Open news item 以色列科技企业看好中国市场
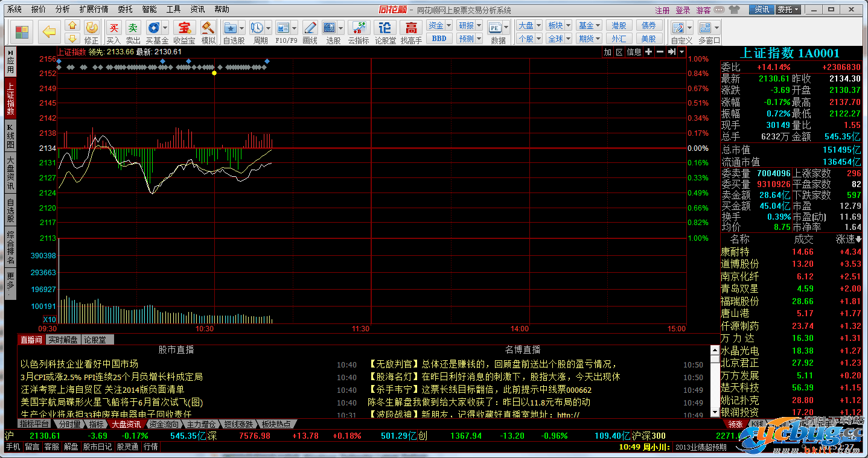Viewport: 868px width, 458px height. click(79, 364)
